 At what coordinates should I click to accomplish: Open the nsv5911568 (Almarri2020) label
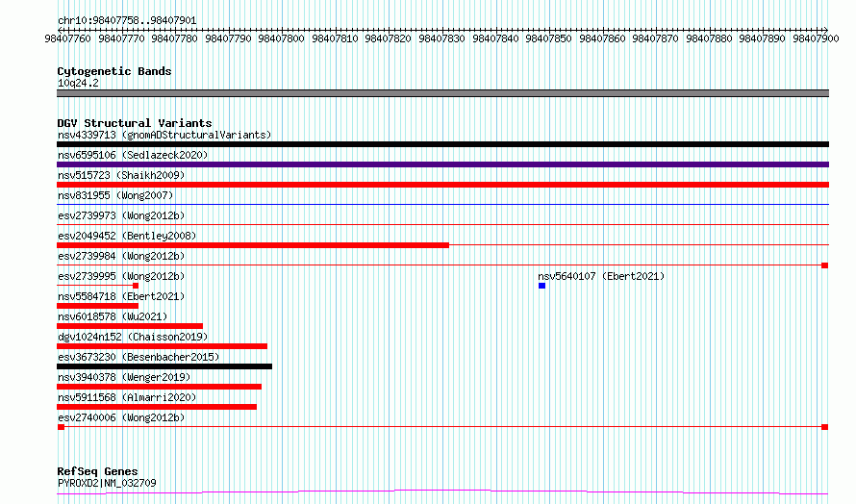click(x=127, y=397)
